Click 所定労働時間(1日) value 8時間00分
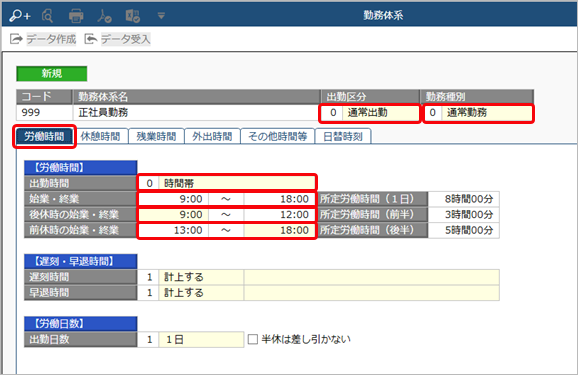Screen dimensions: 578x375 pyautogui.click(x=464, y=199)
